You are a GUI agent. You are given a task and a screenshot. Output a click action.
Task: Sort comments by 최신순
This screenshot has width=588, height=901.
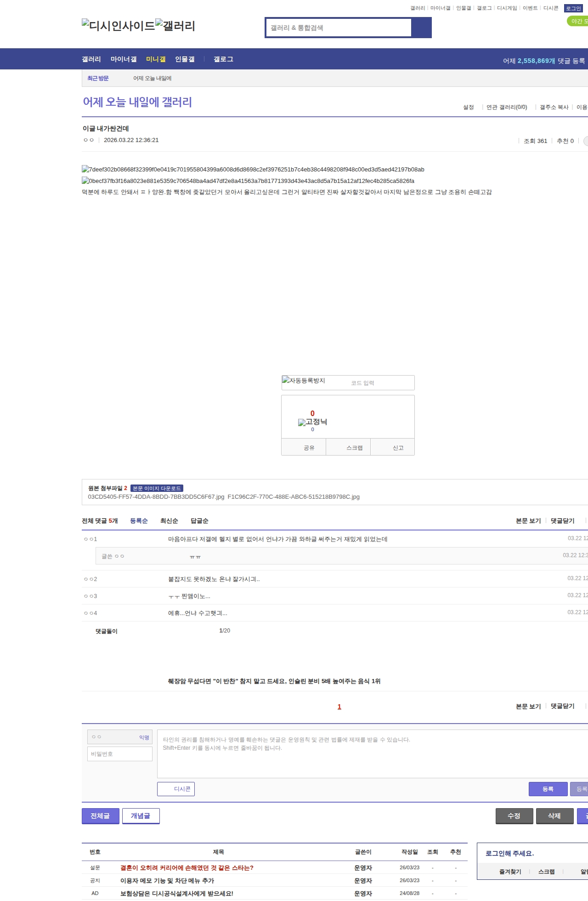click(x=169, y=521)
